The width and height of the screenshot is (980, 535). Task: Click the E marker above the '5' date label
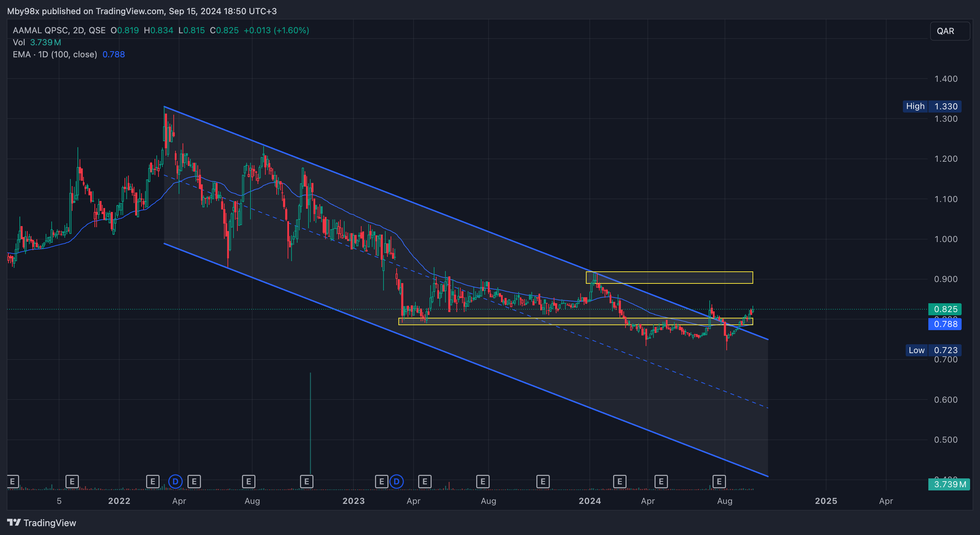click(x=72, y=482)
